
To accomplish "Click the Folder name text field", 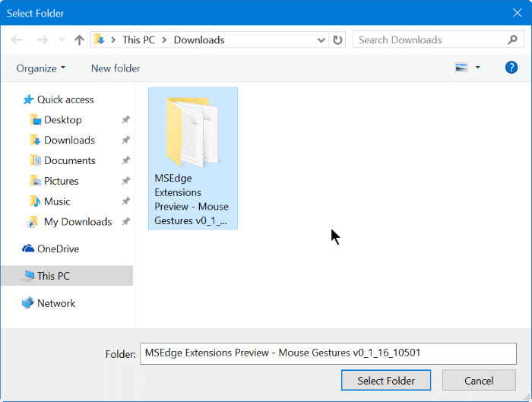I will click(x=328, y=353).
